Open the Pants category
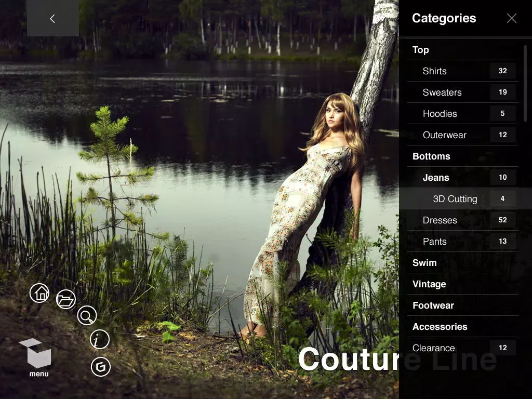This screenshot has height=399, width=532. (x=463, y=242)
